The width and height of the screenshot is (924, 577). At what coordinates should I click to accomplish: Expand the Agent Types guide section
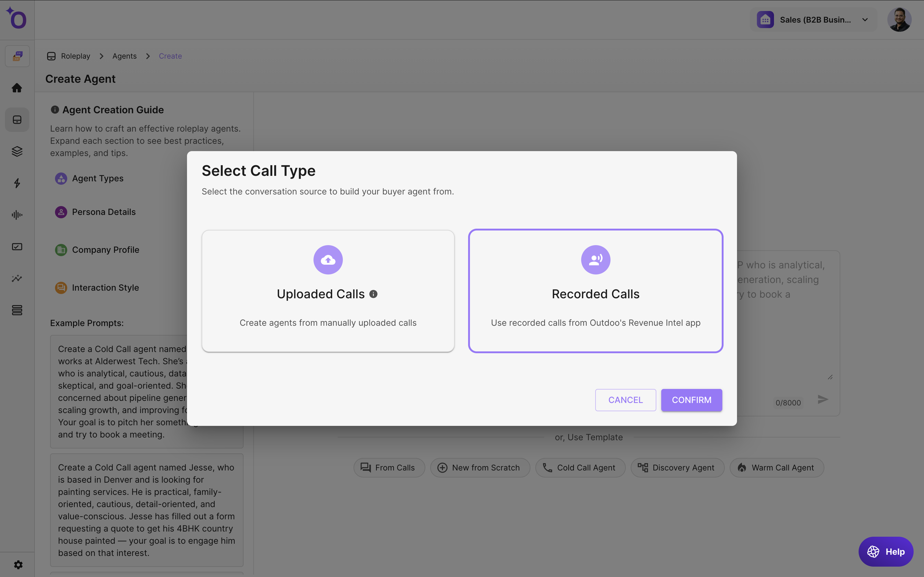click(x=98, y=179)
